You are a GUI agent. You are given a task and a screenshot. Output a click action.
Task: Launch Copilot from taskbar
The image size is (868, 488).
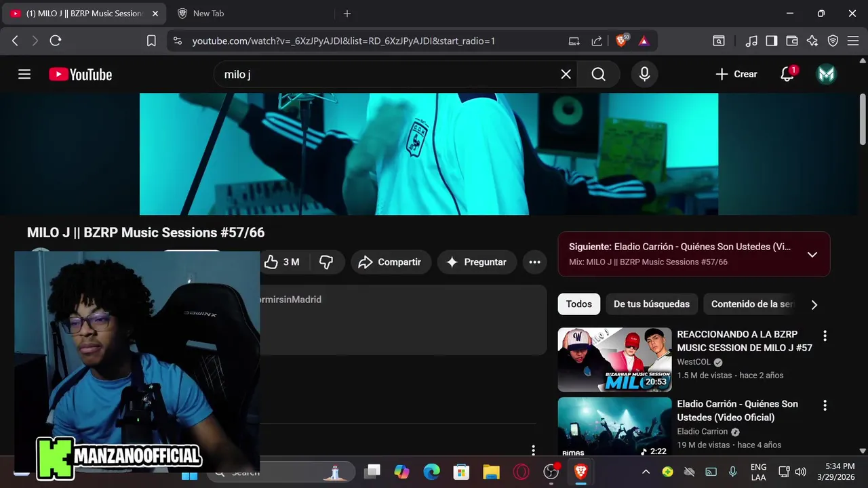pyautogui.click(x=402, y=472)
